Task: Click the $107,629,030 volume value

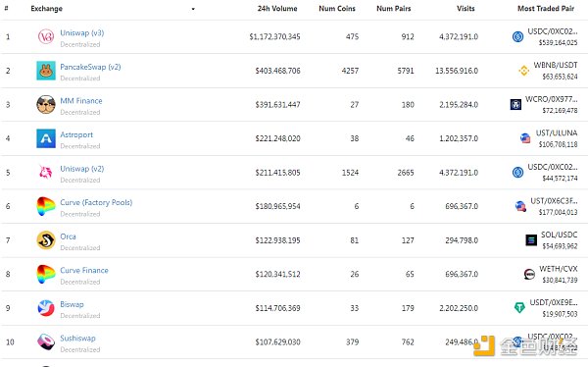Action: (x=278, y=341)
